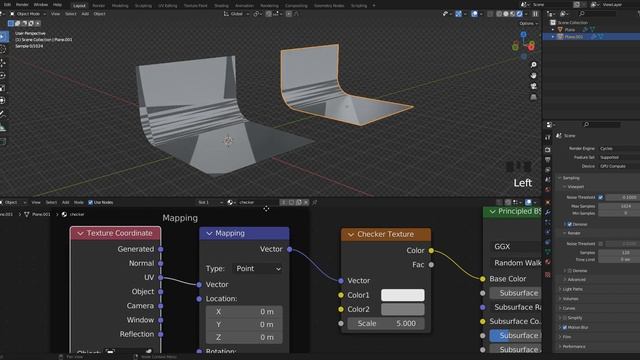Open the Render Engine Cycles dropdown
The width and height of the screenshot is (640, 360).
pyautogui.click(x=619, y=149)
